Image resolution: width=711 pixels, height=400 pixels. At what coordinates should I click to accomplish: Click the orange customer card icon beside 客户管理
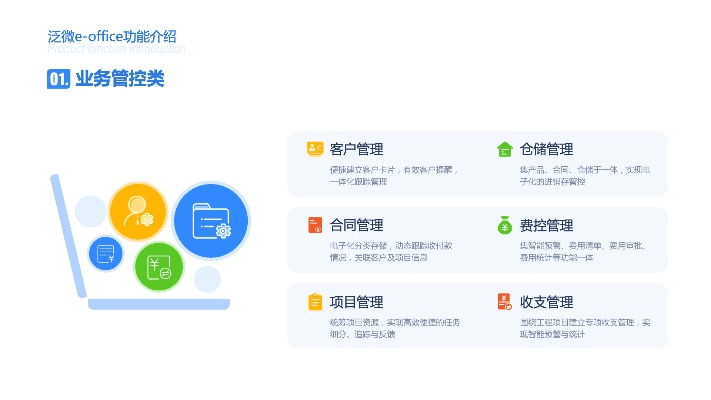coord(315,149)
